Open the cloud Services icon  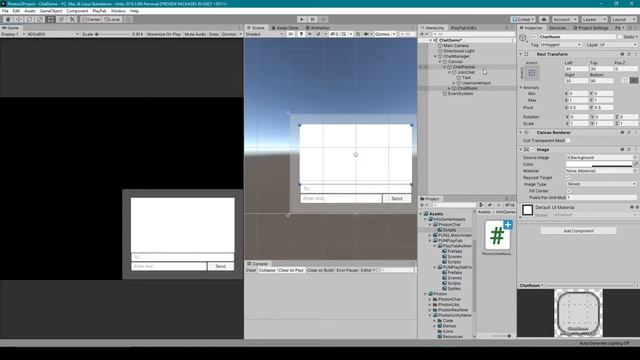tap(544, 19)
